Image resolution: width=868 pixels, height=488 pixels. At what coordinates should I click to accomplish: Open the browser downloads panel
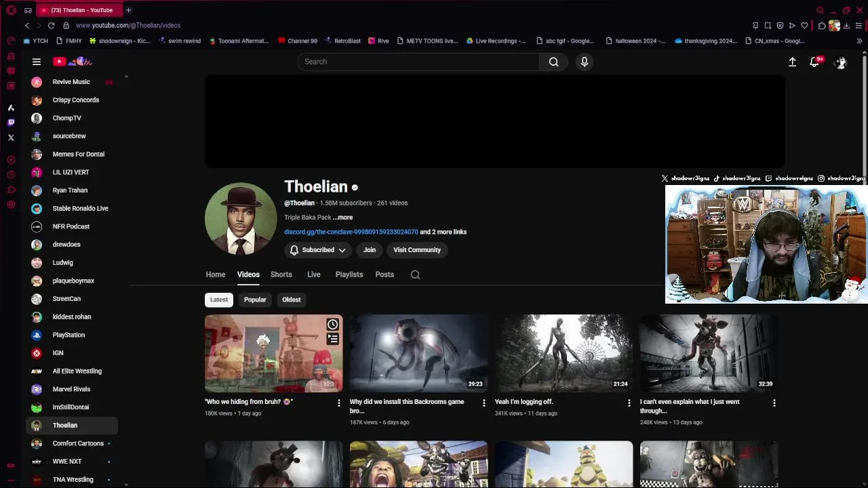[x=846, y=26]
